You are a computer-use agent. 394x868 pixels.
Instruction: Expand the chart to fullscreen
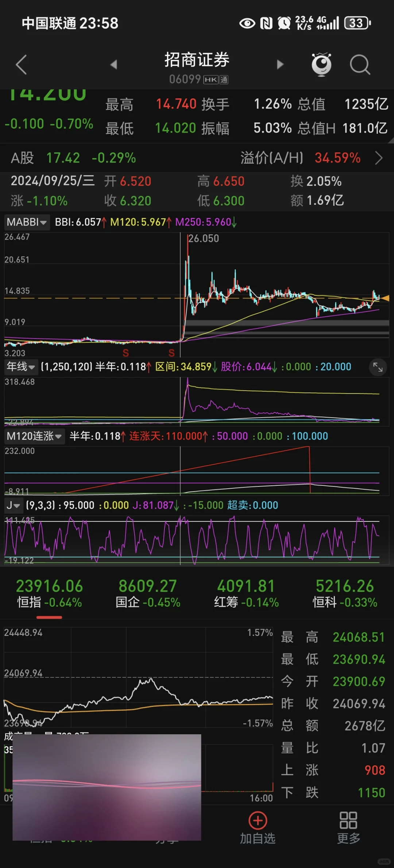(378, 367)
